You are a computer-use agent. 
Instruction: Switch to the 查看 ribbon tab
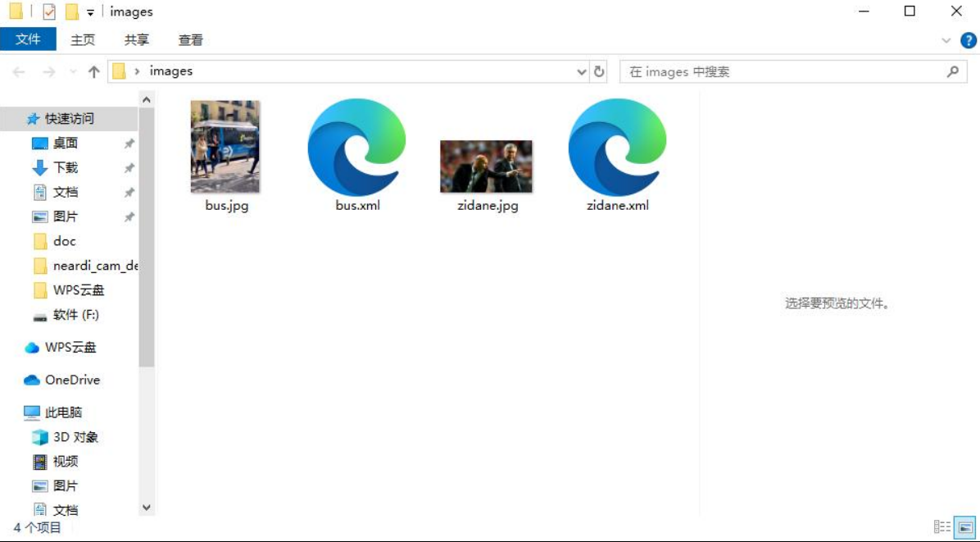click(x=191, y=40)
